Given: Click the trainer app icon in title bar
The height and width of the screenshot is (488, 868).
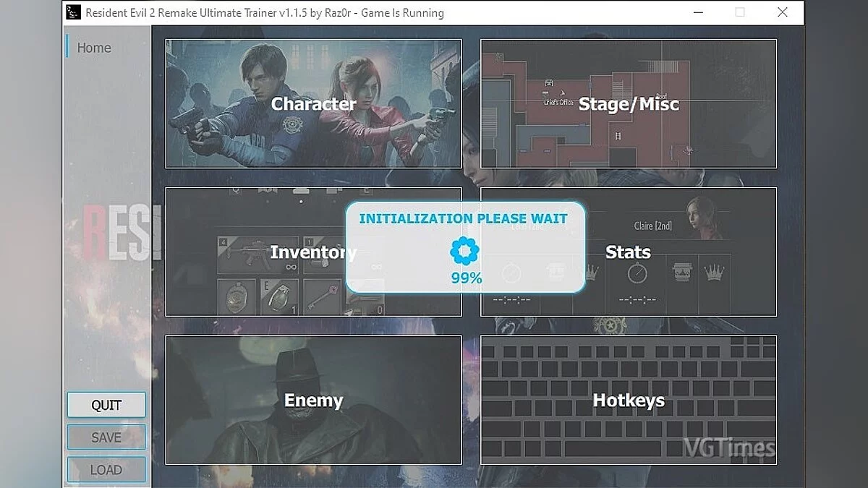Looking at the screenshot, I should point(73,12).
